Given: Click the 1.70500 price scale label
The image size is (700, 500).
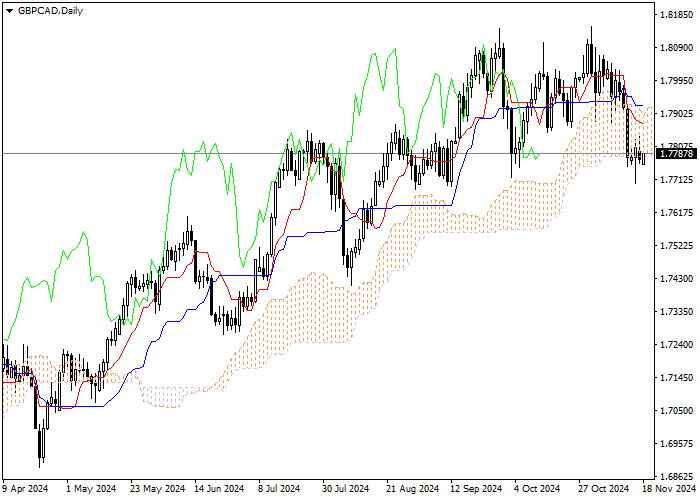Looking at the screenshot, I should pyautogui.click(x=676, y=411).
